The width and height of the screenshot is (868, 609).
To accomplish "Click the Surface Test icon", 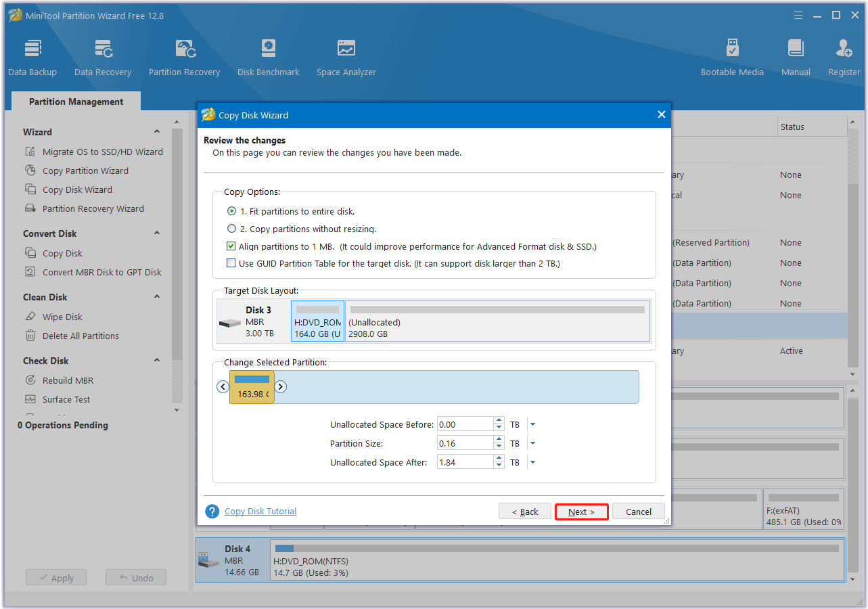I will 30,399.
